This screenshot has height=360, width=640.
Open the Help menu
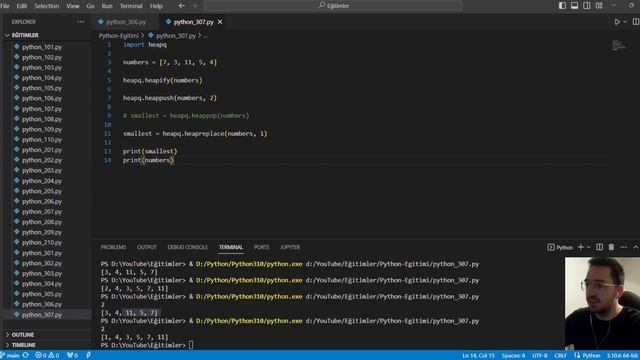156,6
